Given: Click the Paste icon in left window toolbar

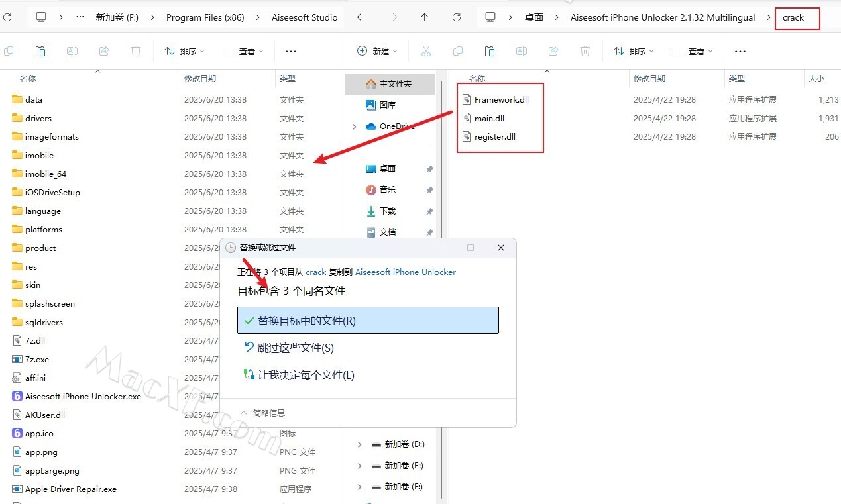Looking at the screenshot, I should pos(40,51).
